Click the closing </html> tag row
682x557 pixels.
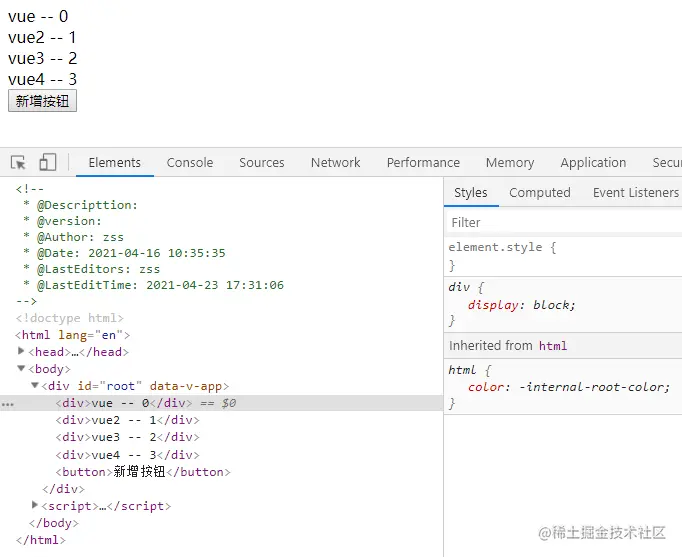pyautogui.click(x=40, y=540)
